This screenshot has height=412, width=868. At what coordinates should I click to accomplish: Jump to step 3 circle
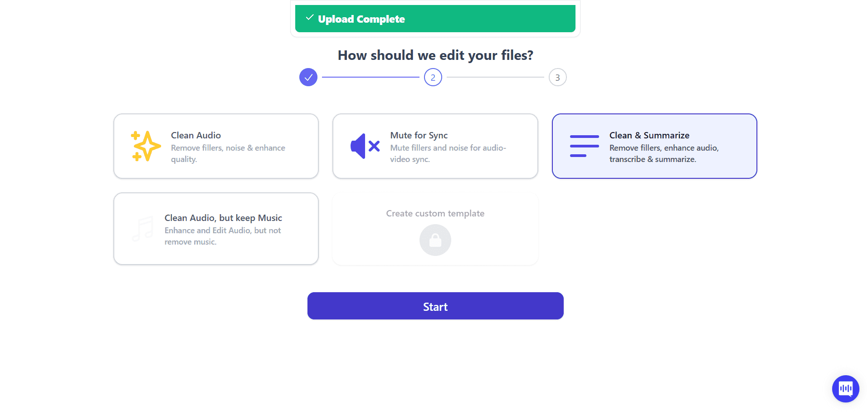[558, 77]
